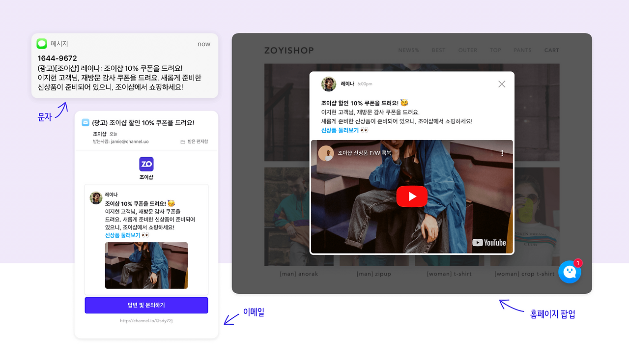
Task: Click the email product image thumbnail
Action: click(146, 265)
